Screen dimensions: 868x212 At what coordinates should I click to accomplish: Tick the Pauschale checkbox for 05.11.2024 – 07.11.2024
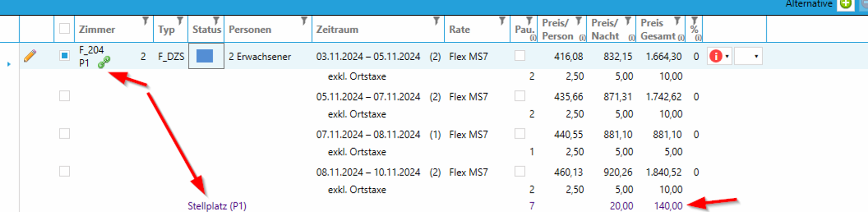tap(520, 96)
